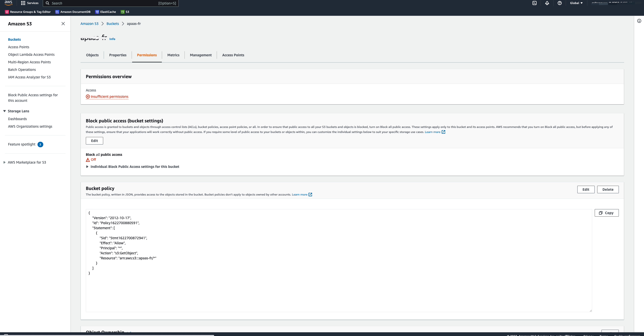644x336 pixels.
Task: Open Multi-Region Access Points
Action: (x=29, y=62)
